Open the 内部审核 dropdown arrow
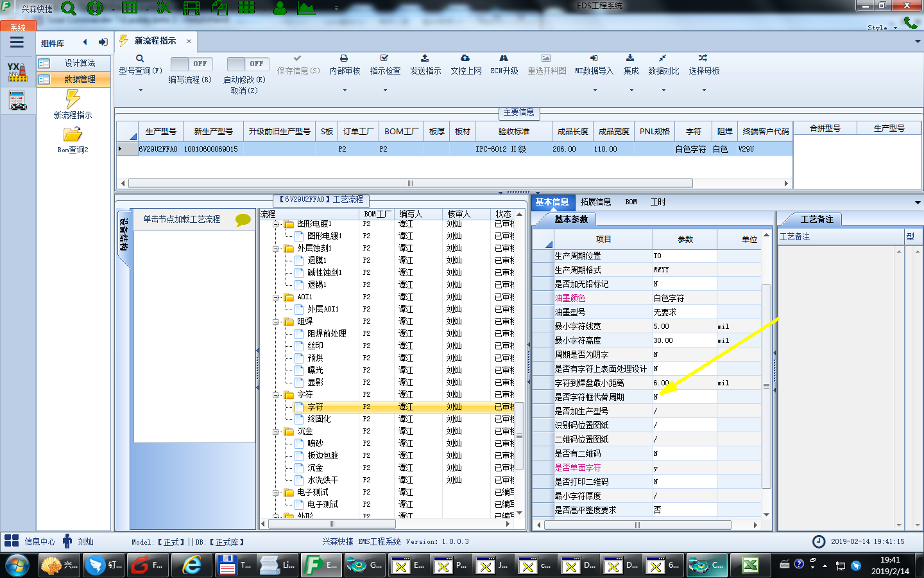This screenshot has height=578, width=924. 345,91
